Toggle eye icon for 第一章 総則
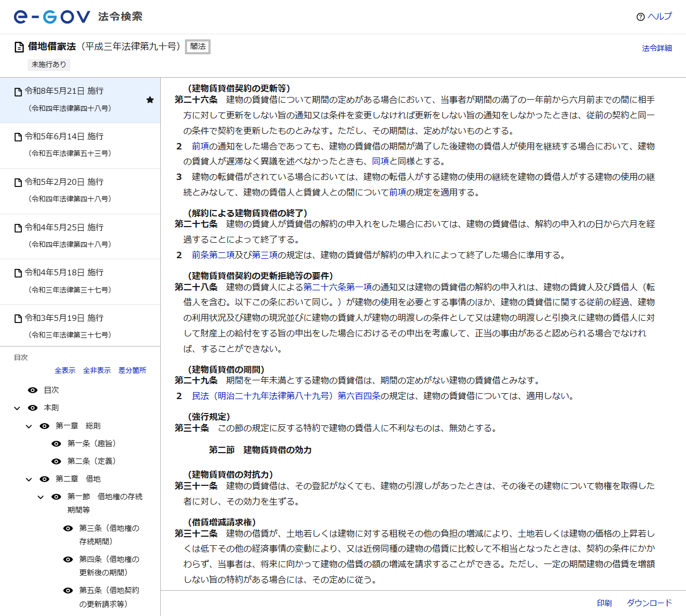 tap(44, 426)
